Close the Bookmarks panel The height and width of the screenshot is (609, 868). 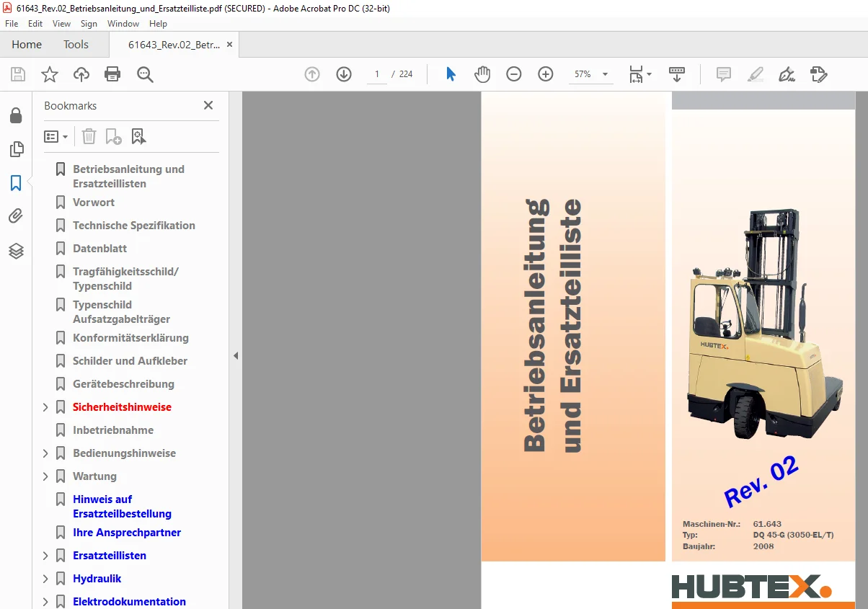pos(208,105)
